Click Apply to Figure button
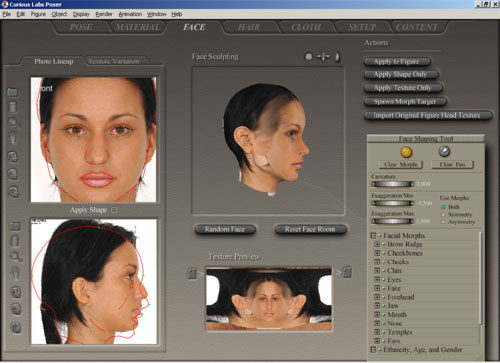Viewport: 500px width, 363px height. 397,62
